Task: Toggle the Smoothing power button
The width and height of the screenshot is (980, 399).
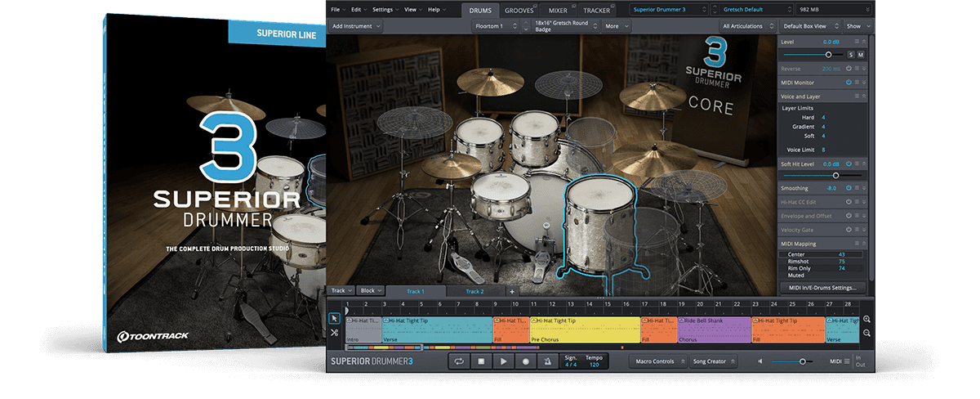Action: (849, 188)
